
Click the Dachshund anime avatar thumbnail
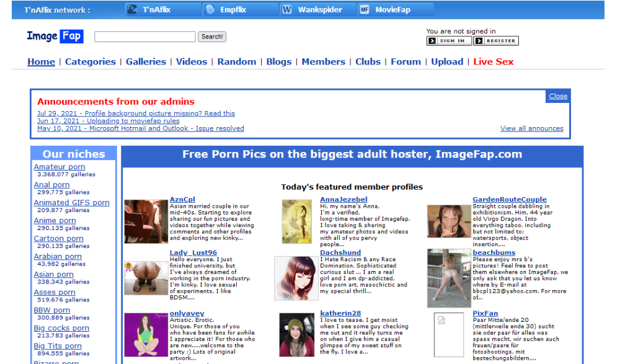296,278
